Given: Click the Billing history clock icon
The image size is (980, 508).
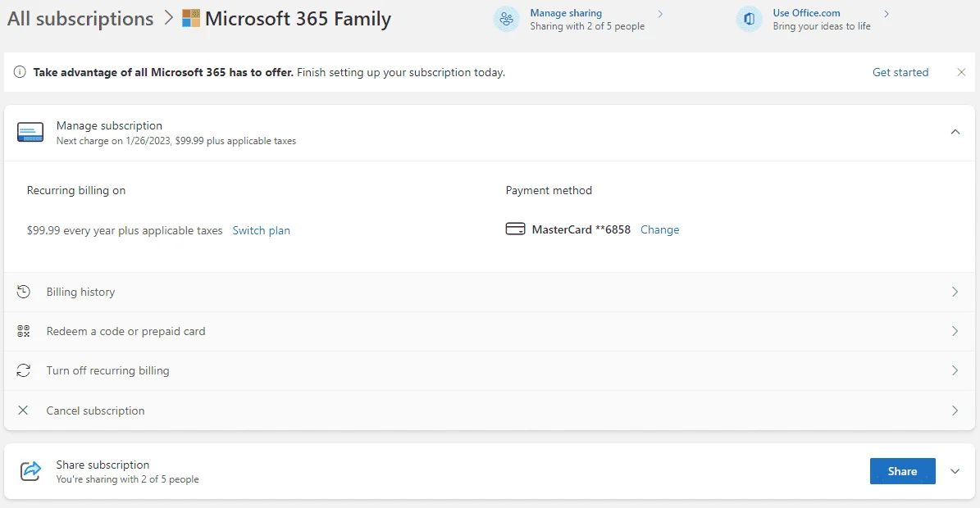Looking at the screenshot, I should pyautogui.click(x=23, y=292).
